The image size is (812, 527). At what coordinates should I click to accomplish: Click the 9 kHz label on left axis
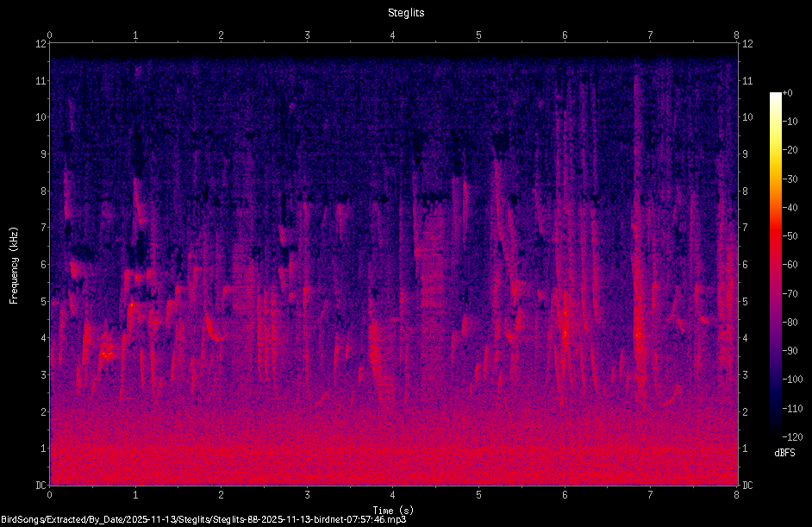[x=43, y=154]
